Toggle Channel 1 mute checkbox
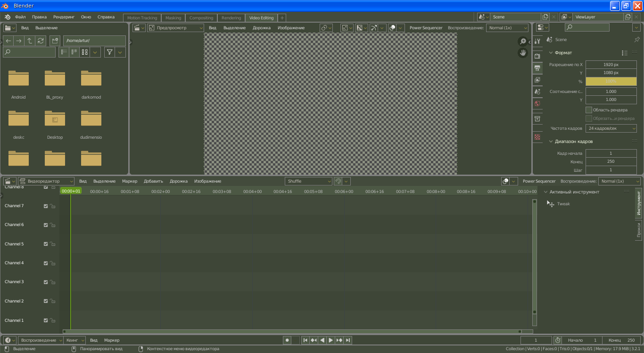This screenshot has height=353, width=644. pos(46,320)
